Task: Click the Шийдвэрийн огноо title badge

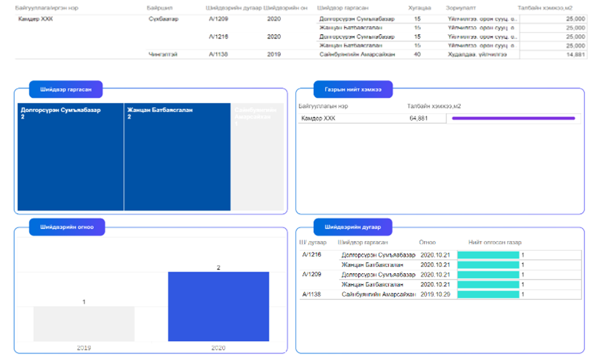Action: click(x=67, y=227)
